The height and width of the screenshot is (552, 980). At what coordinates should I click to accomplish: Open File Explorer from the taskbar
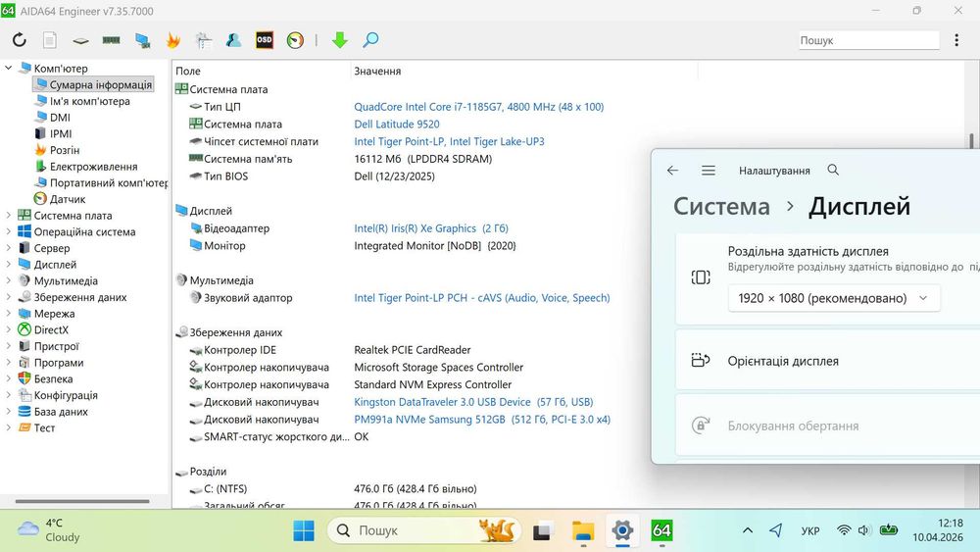pyautogui.click(x=583, y=530)
